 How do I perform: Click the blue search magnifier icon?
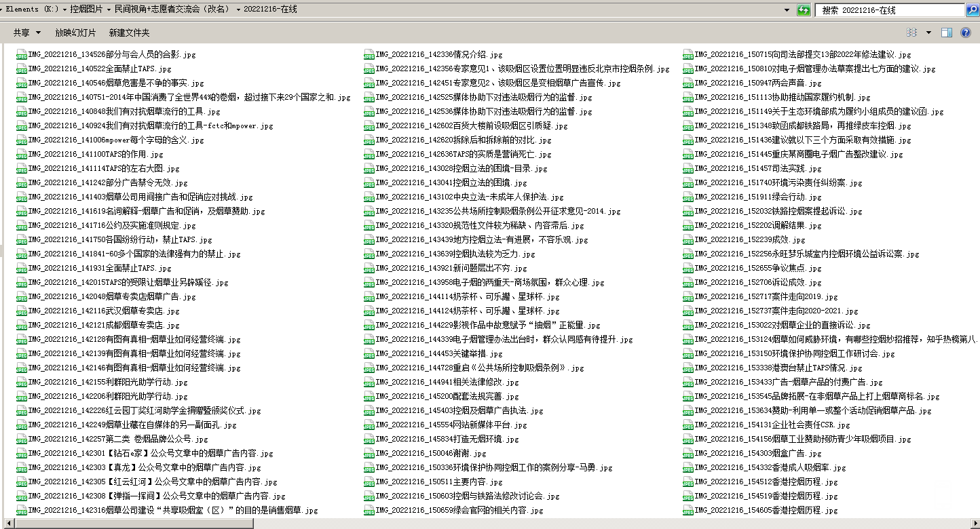tap(973, 9)
